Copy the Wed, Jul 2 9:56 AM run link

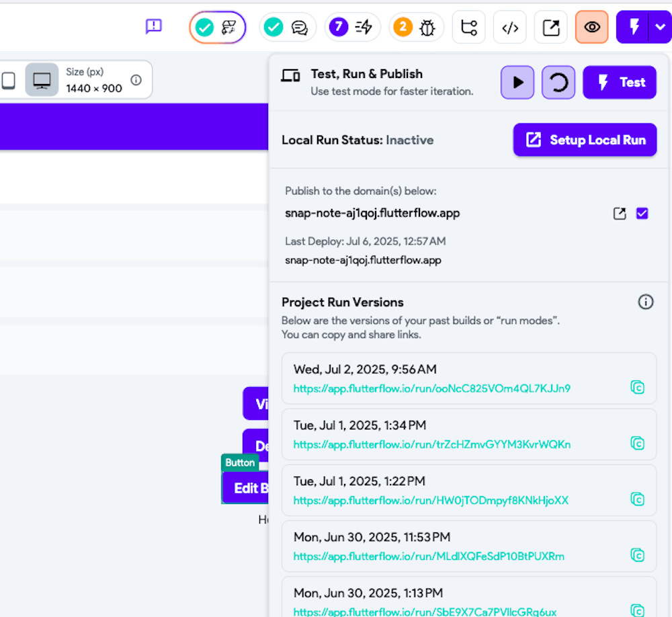click(637, 387)
